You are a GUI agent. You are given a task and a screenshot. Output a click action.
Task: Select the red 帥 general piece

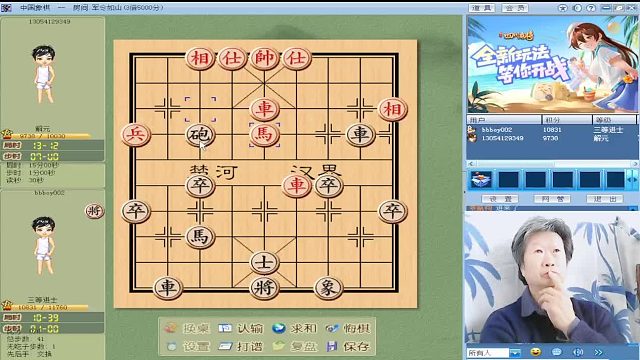[x=264, y=58]
